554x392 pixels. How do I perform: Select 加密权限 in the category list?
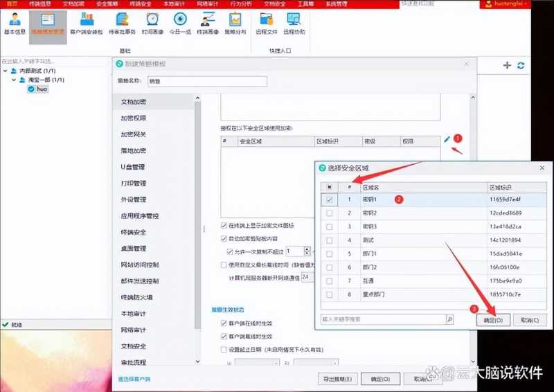click(133, 118)
